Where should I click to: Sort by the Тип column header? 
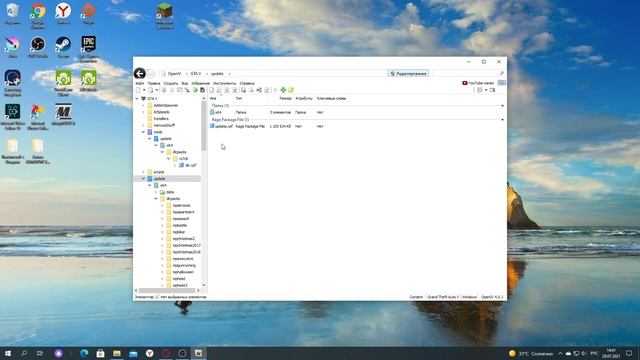coord(239,98)
